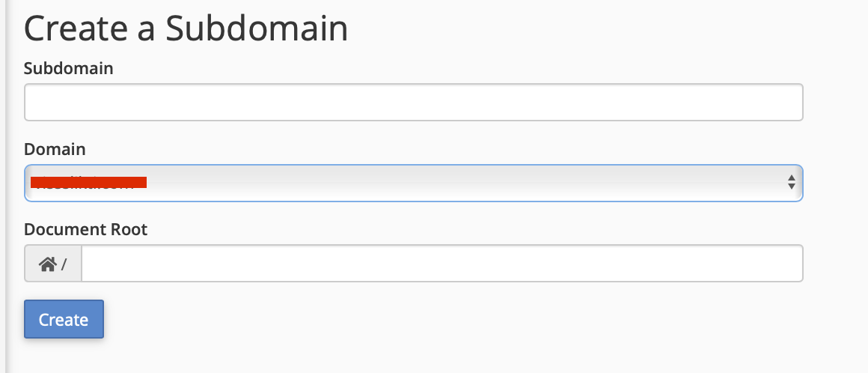Click the empty middle of the Domain dropdown
This screenshot has width=868, height=373.
click(x=464, y=183)
